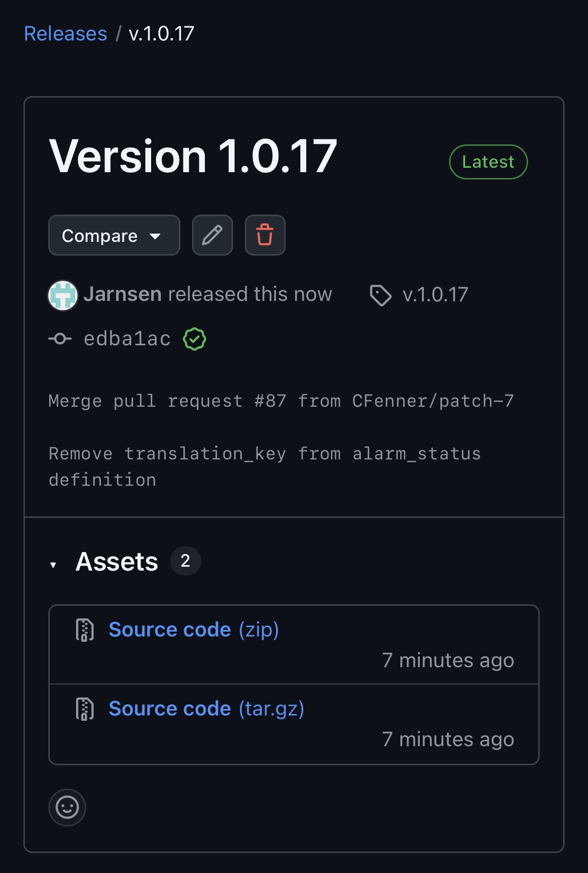The height and width of the screenshot is (873, 588).
Task: Click the tag icon beside v.1.0.17
Action: [380, 295]
